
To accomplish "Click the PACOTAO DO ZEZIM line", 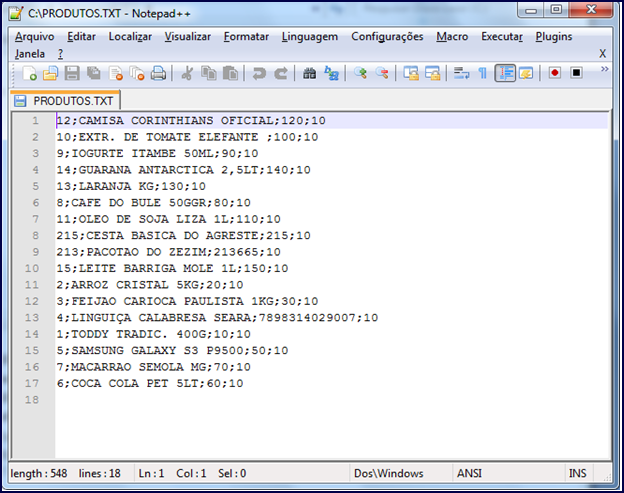I will pos(168,252).
